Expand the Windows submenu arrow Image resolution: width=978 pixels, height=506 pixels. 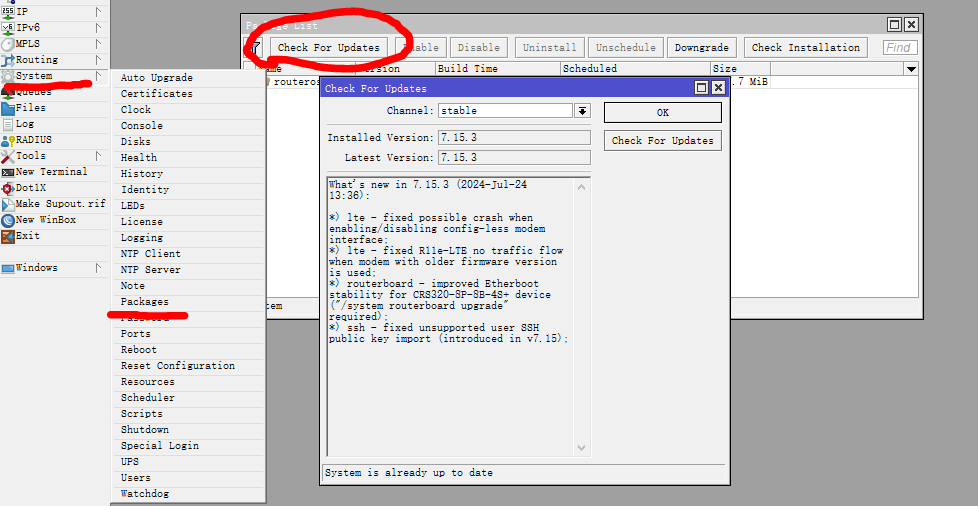(98, 268)
